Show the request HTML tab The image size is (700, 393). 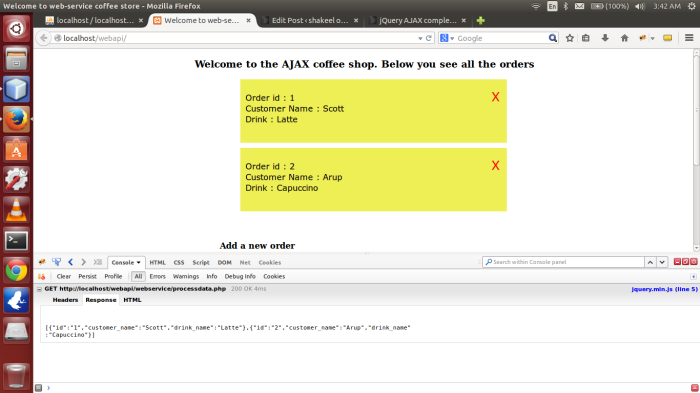click(132, 300)
